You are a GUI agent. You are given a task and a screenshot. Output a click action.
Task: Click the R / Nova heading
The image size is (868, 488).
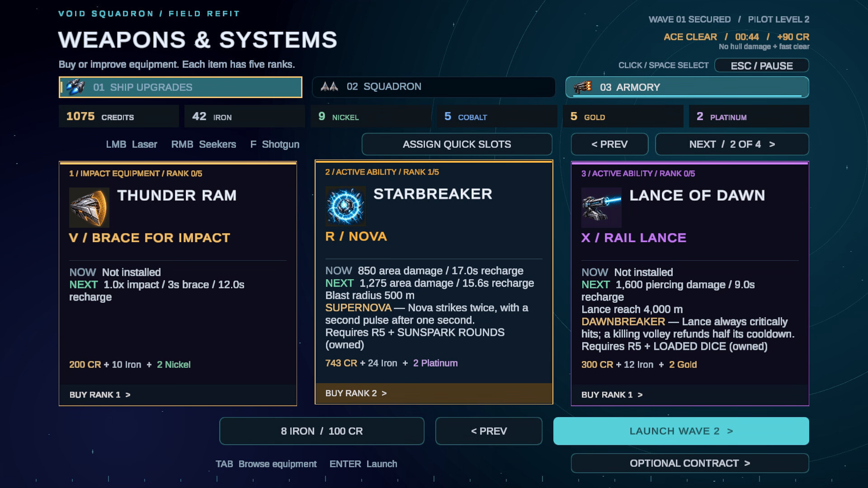(356, 236)
